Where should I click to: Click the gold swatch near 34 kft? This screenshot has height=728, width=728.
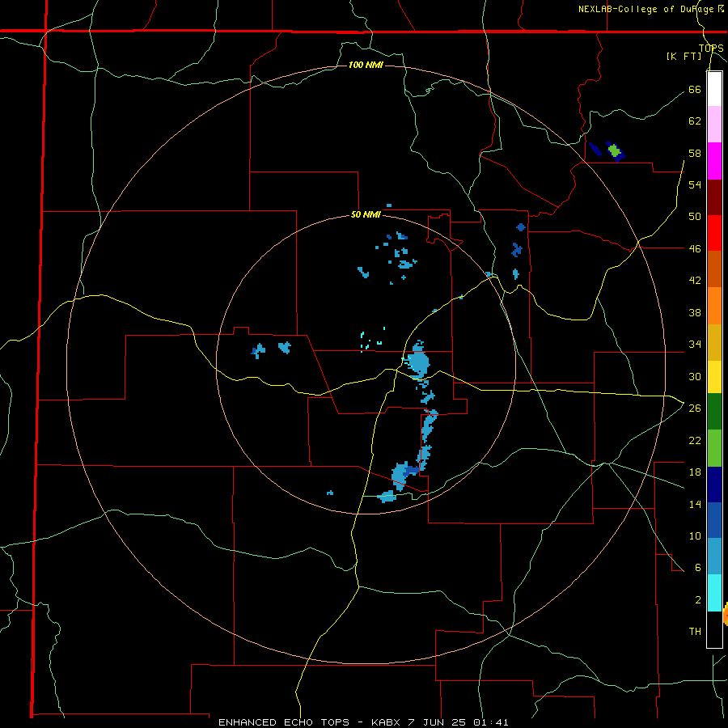pyautogui.click(x=714, y=342)
